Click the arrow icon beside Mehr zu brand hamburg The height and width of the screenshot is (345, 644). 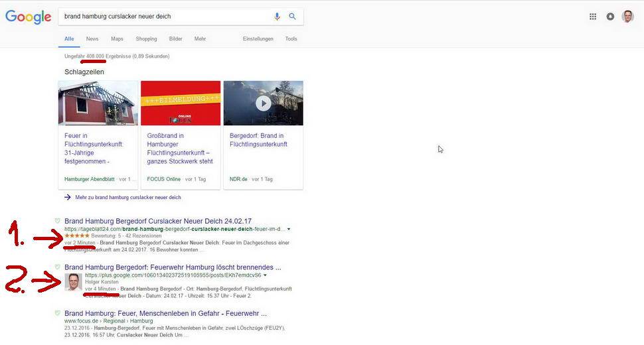(68, 197)
